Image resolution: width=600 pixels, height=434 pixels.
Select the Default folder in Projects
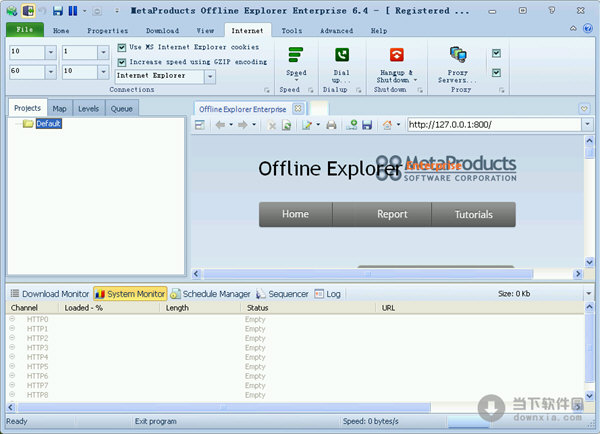point(49,124)
